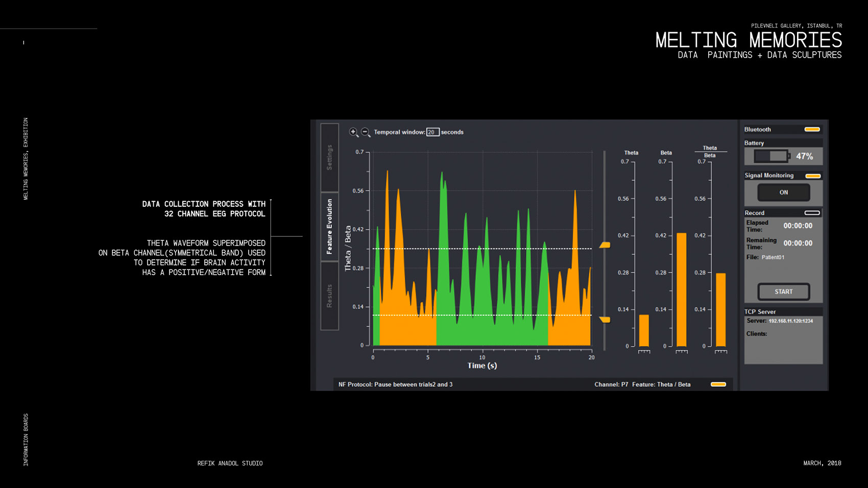
Task: Click the upper threshold slider handle
Action: [x=605, y=245]
